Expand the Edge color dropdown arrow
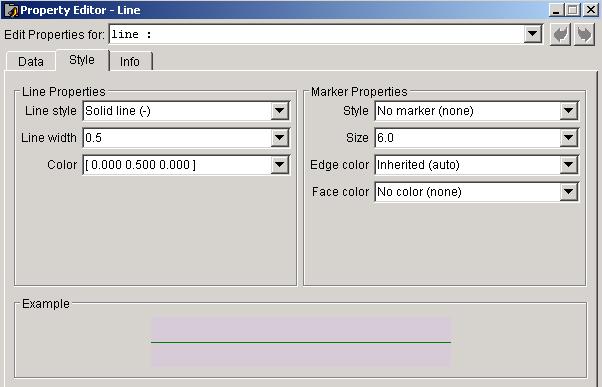Viewport: 602px width, 387px height. click(569, 165)
